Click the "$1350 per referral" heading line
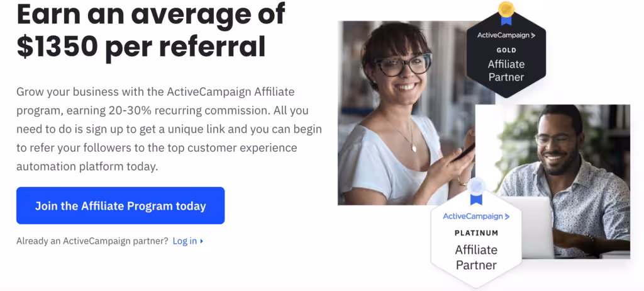This screenshot has height=291, width=644. 141,46
